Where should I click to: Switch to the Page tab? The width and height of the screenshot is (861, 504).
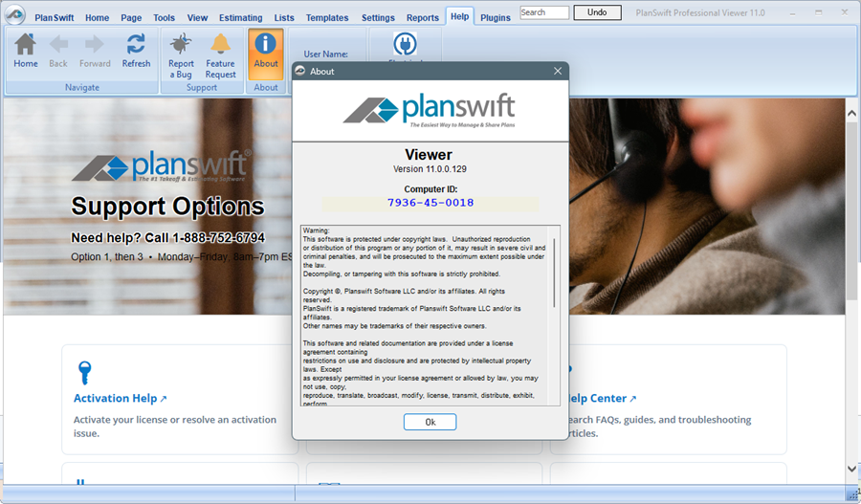point(131,17)
